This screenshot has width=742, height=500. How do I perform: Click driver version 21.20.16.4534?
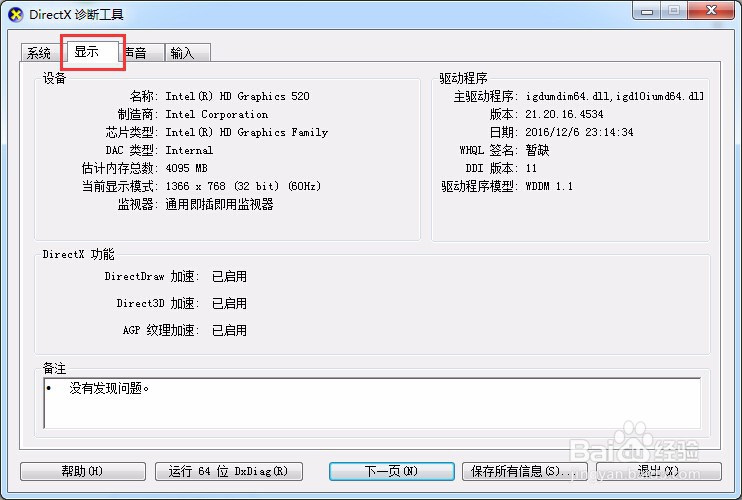point(564,114)
